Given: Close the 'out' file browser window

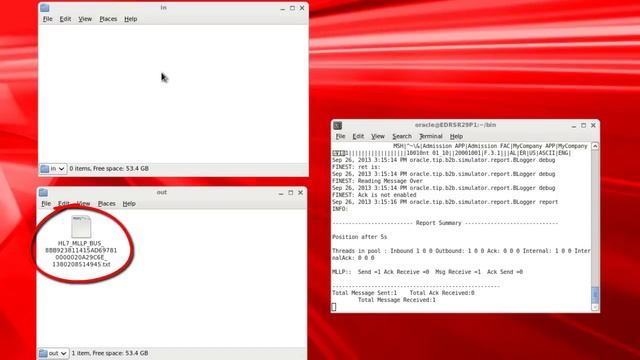Looking at the screenshot, I should (300, 193).
